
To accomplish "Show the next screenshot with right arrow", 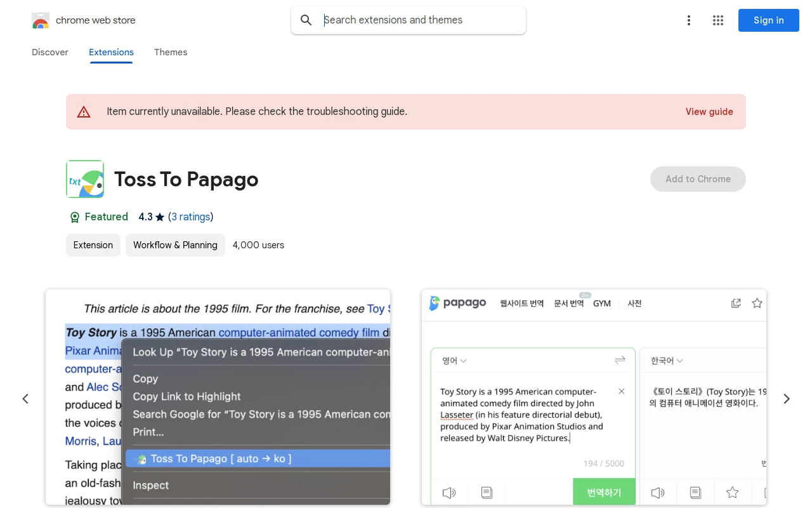I will click(x=787, y=399).
